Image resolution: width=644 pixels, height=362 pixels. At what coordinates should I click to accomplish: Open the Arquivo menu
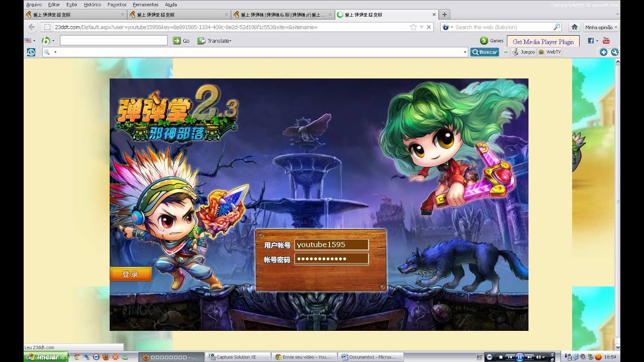(x=34, y=5)
